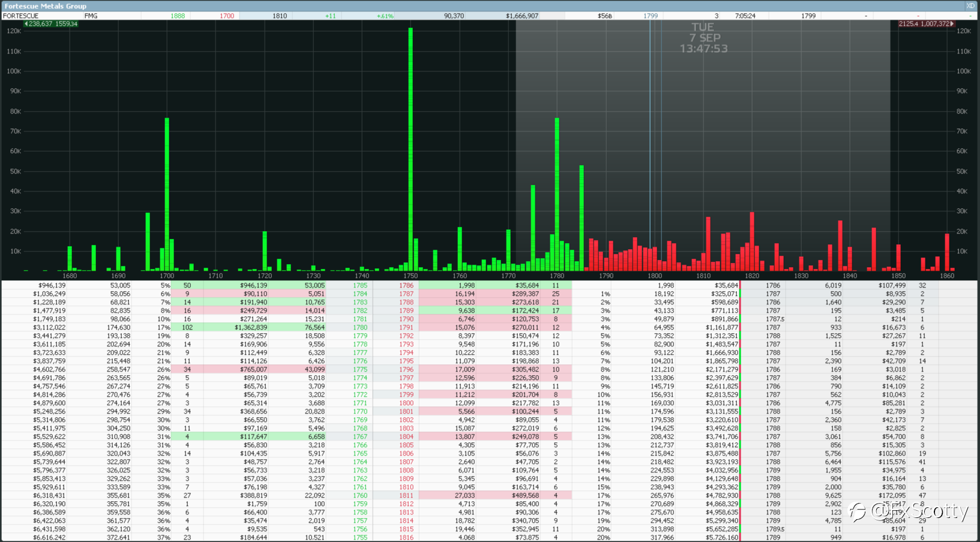Click the +.61% percent change value
This screenshot has width=980, height=542.
coord(385,16)
